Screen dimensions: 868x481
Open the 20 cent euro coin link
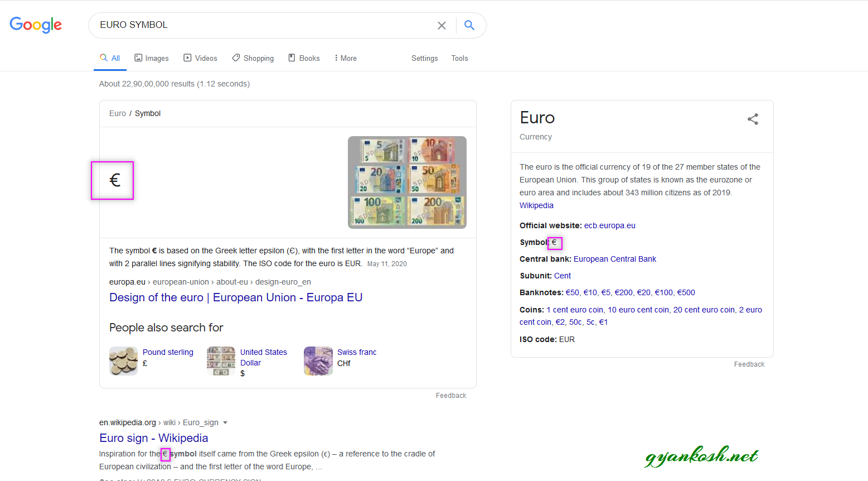pos(704,310)
